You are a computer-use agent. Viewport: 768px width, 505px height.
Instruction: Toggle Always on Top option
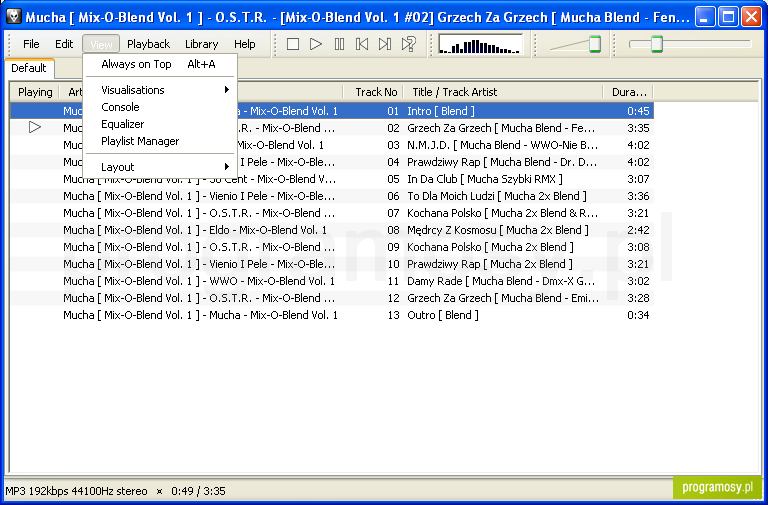pos(160,64)
